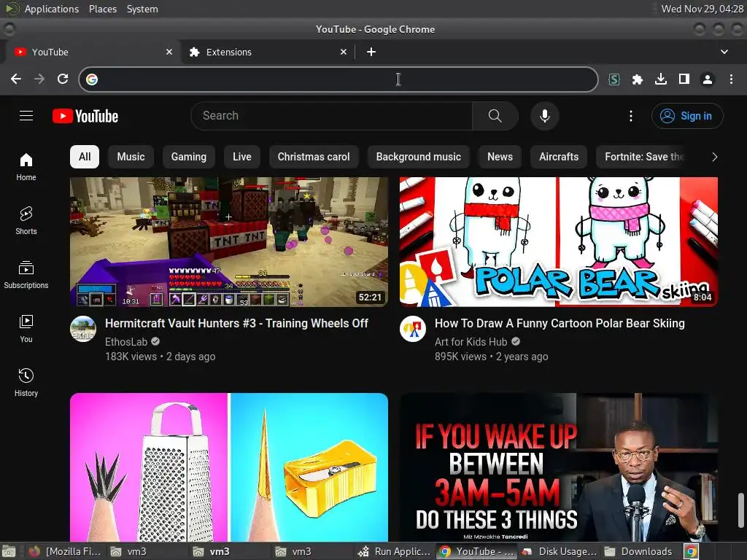The height and width of the screenshot is (560, 747).
Task: Open the Applications menu
Action: 52,9
